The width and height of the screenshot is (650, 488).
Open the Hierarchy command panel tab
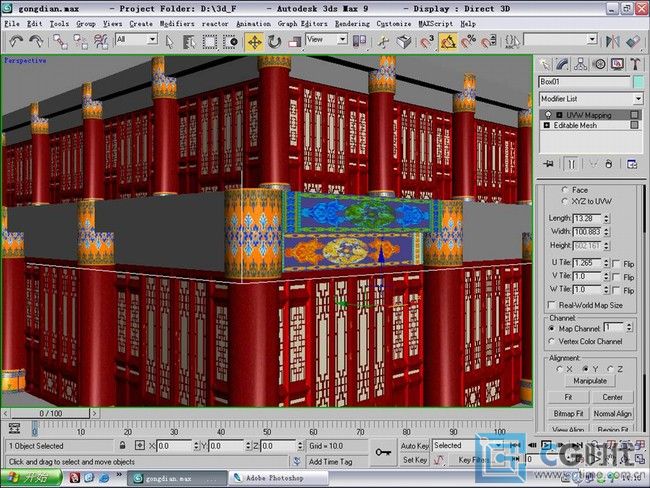[581, 64]
